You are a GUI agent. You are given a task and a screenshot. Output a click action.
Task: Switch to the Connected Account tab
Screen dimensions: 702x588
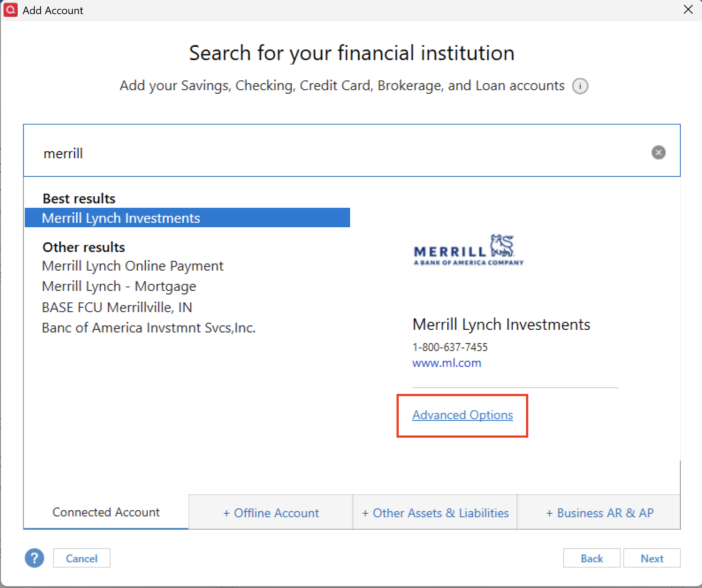click(106, 512)
